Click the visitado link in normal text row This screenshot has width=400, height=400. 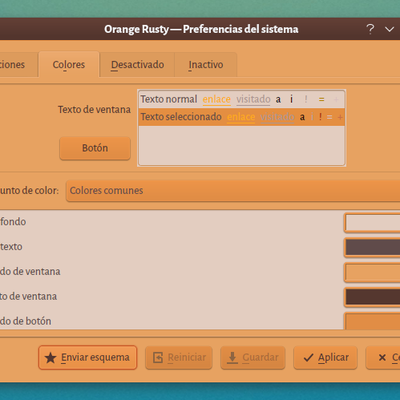coord(253,99)
